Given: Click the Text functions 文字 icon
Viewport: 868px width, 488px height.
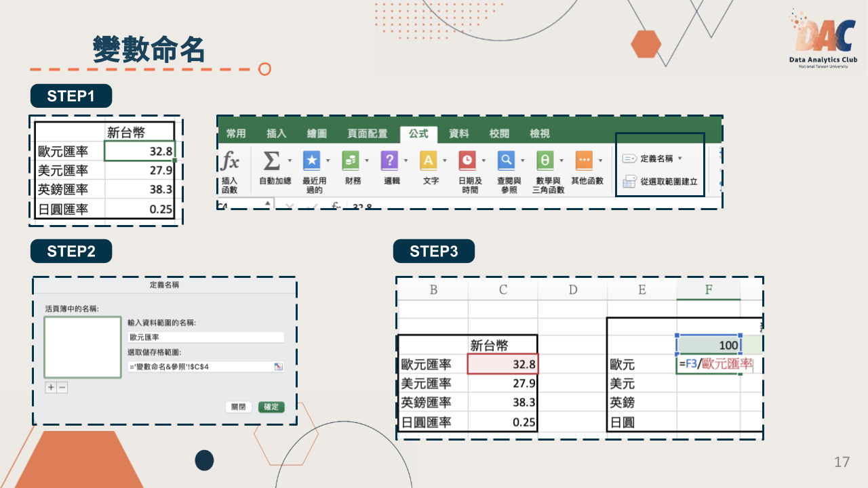Looking at the screenshot, I should click(429, 161).
